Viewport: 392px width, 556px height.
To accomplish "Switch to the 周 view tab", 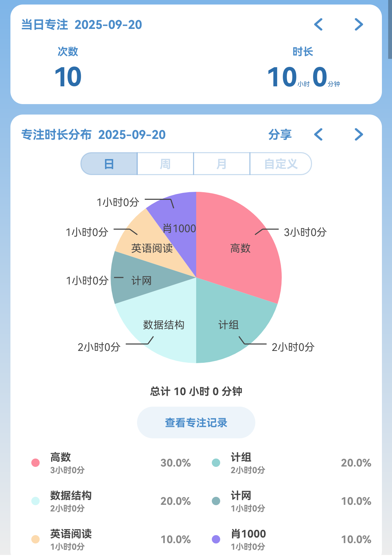I will (166, 164).
